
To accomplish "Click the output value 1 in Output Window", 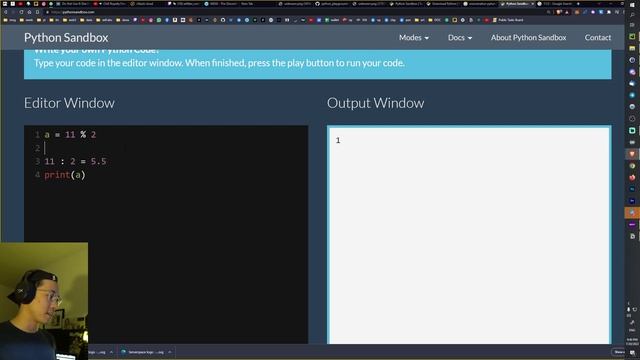I will tap(338, 140).
